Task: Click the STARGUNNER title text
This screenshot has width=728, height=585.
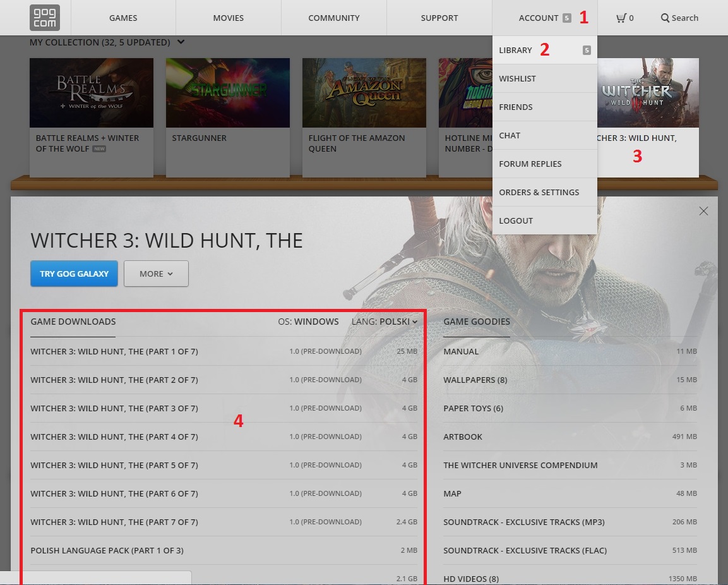Action: click(x=199, y=138)
